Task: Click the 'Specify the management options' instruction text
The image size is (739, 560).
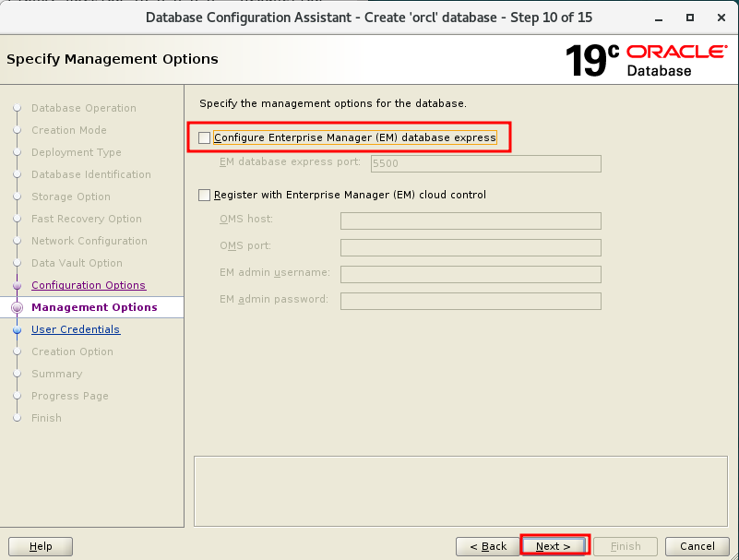Action: tap(333, 103)
